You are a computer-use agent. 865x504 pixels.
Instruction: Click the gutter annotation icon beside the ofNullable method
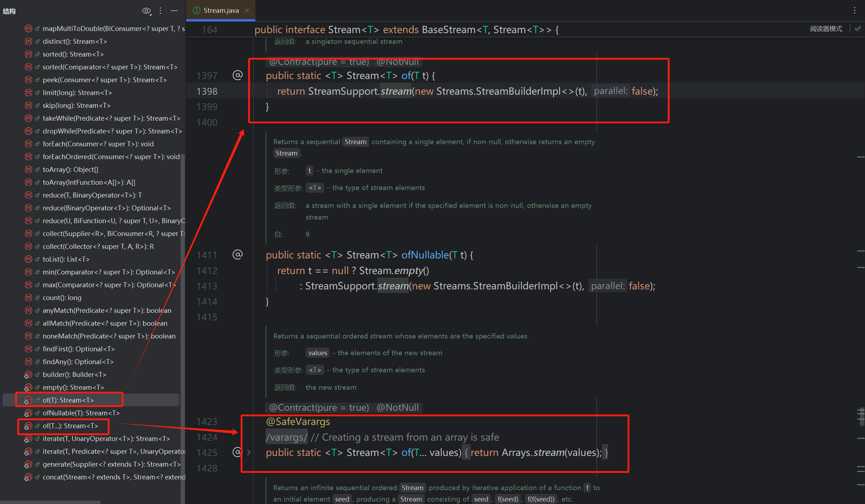(238, 254)
